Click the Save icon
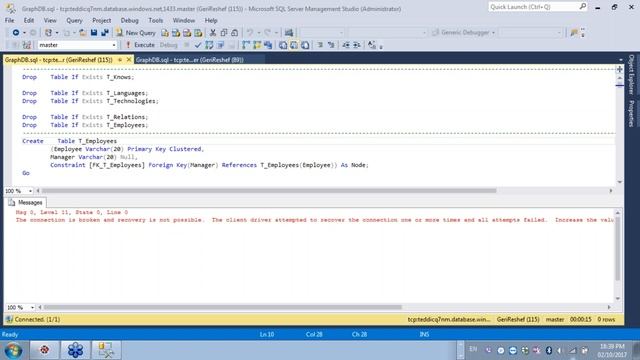Screen dimensions: 640x360 tap(94, 33)
